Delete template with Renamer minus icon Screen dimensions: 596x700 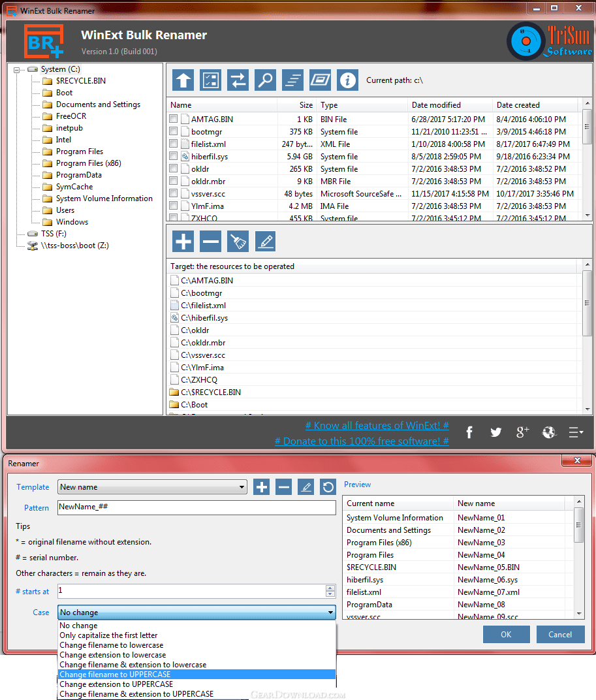[x=283, y=486]
